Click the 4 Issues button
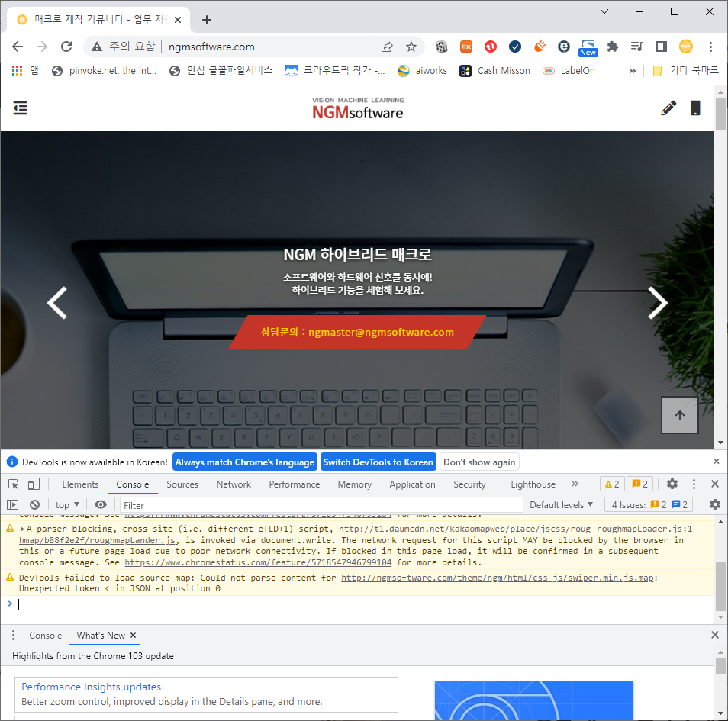This screenshot has height=721, width=728. click(649, 504)
